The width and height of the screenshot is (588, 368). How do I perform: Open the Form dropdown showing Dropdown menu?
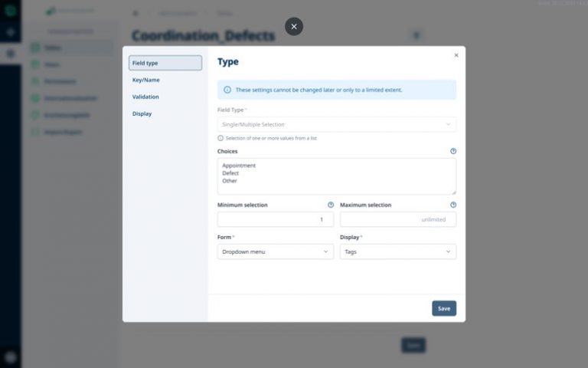tap(276, 251)
